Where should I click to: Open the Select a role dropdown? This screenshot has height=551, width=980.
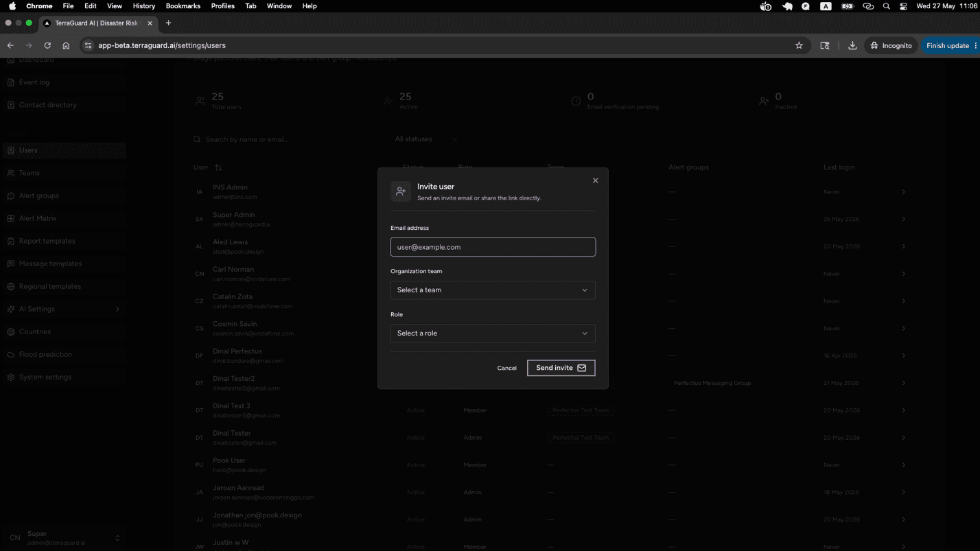click(493, 333)
